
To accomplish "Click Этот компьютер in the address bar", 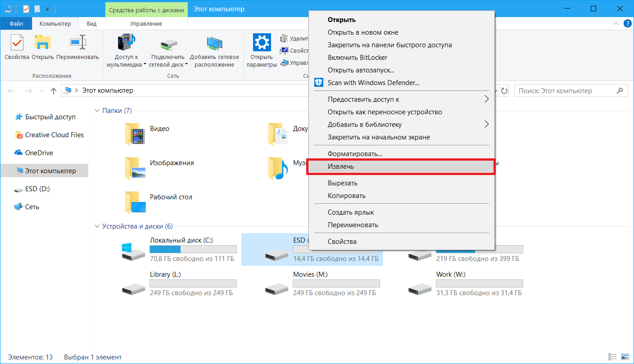I will tap(108, 90).
